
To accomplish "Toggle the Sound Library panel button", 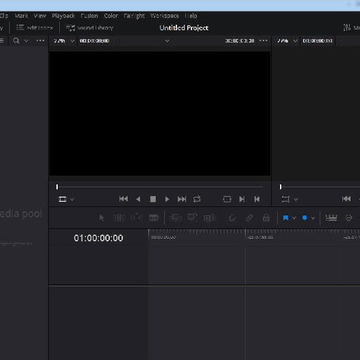I will [89, 28].
